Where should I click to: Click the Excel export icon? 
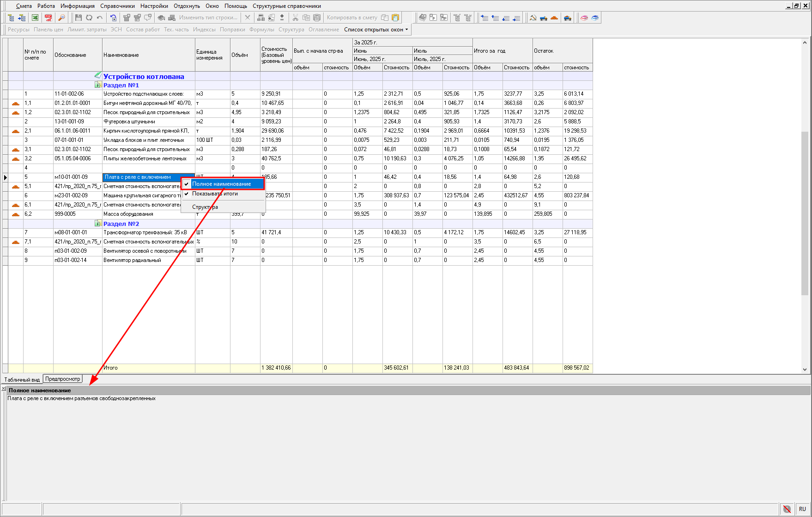click(35, 18)
